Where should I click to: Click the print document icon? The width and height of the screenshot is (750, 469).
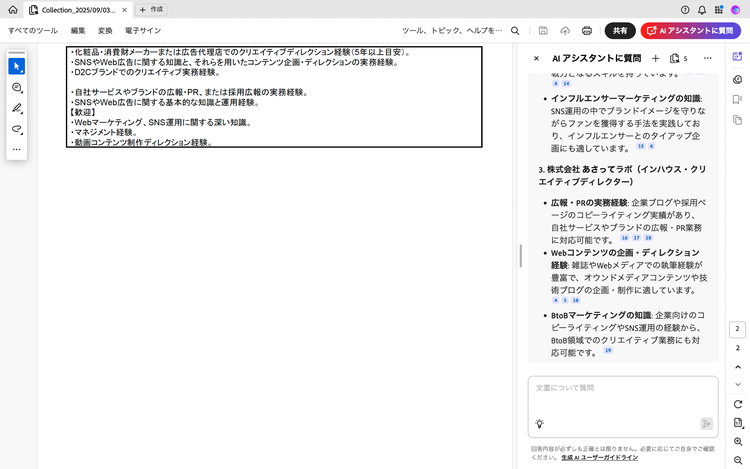587,31
